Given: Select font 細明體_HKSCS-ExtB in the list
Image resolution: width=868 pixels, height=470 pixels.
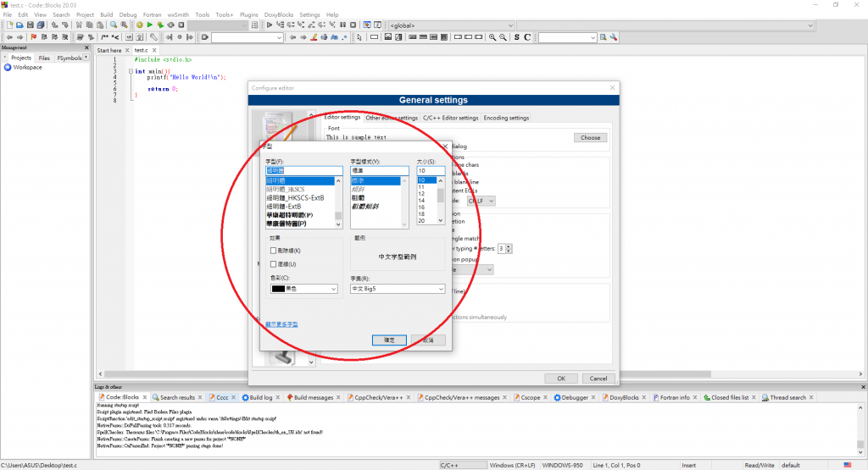Looking at the screenshot, I should [x=295, y=198].
